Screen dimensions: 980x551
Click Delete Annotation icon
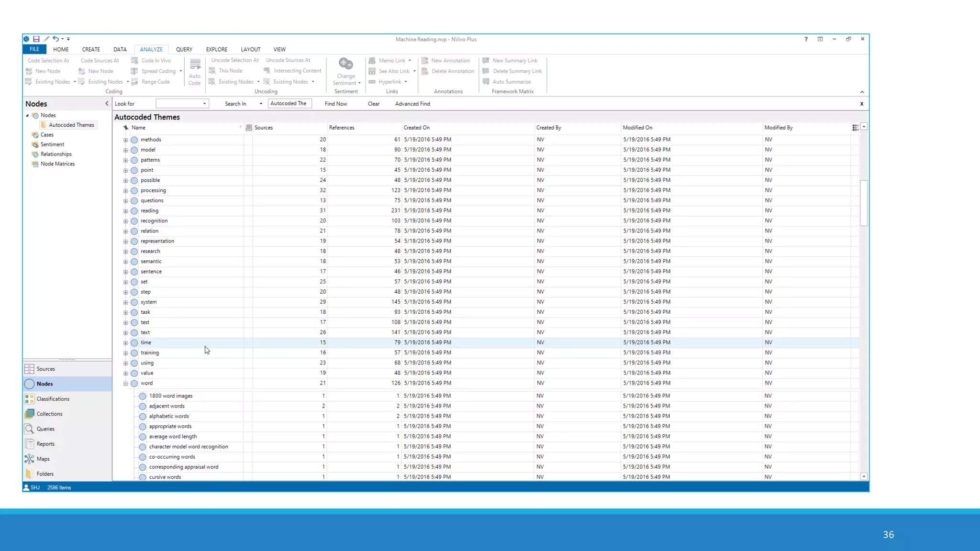[x=424, y=71]
